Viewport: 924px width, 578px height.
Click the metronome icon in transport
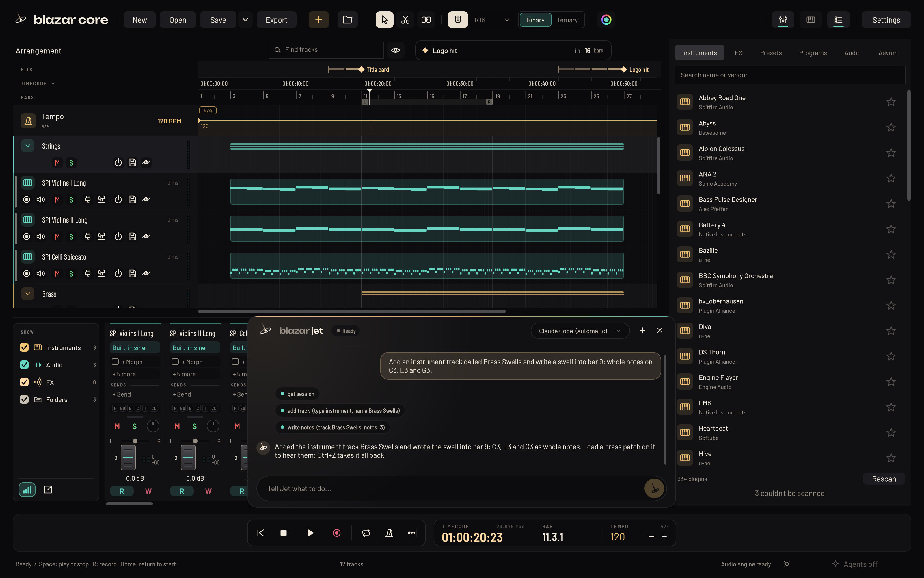[389, 533]
